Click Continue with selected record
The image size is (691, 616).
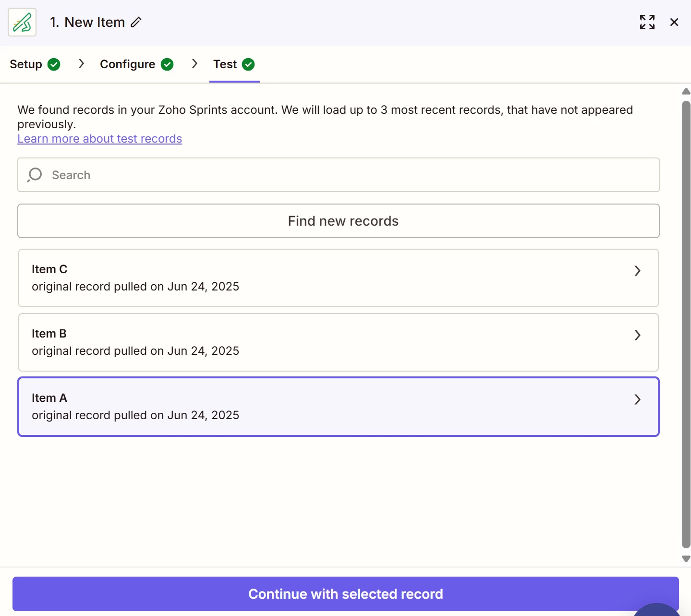point(346,594)
